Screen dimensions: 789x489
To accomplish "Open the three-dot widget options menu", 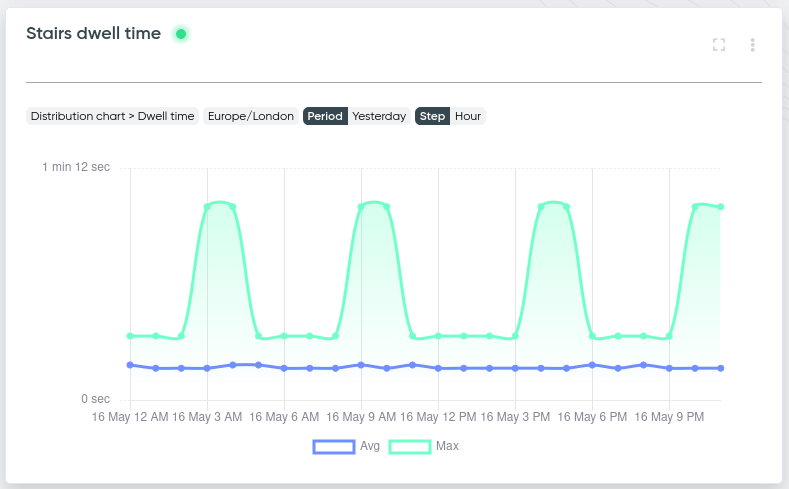I will coord(752,45).
